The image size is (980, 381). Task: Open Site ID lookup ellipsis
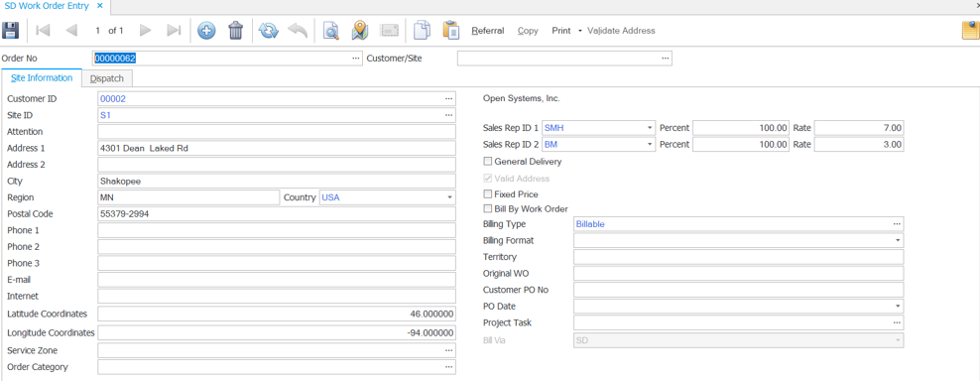[x=448, y=115]
